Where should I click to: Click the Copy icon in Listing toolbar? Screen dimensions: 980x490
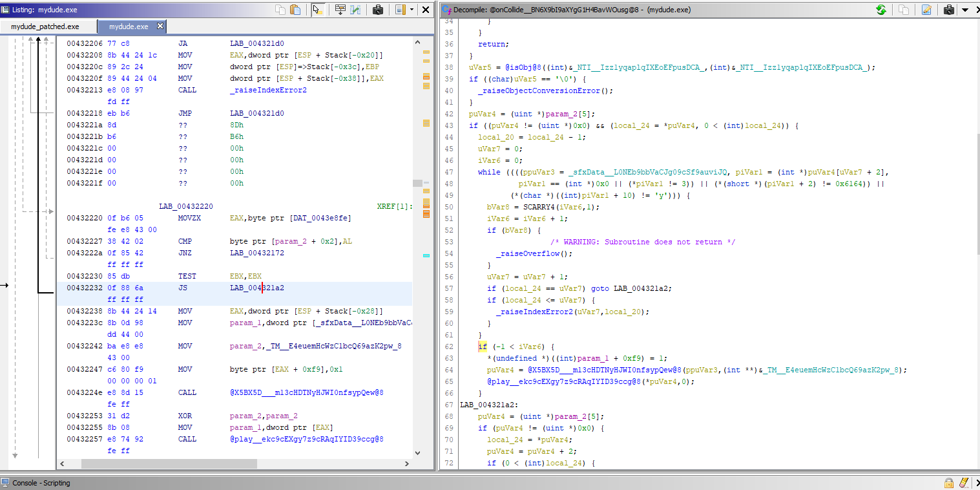pyautogui.click(x=280, y=10)
